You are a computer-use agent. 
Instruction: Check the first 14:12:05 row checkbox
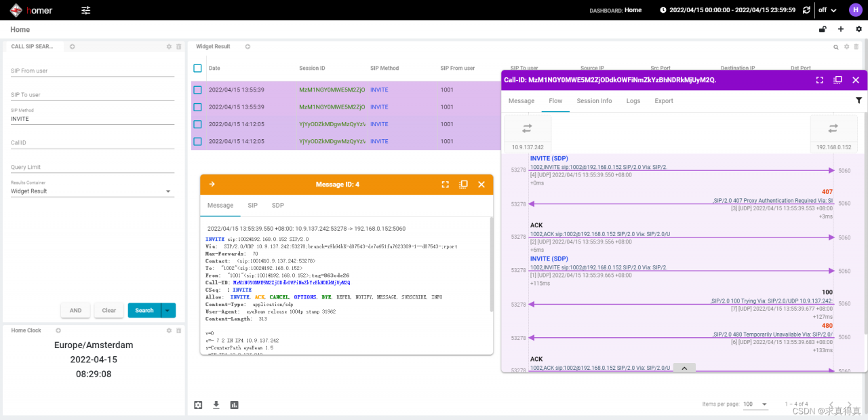point(197,124)
